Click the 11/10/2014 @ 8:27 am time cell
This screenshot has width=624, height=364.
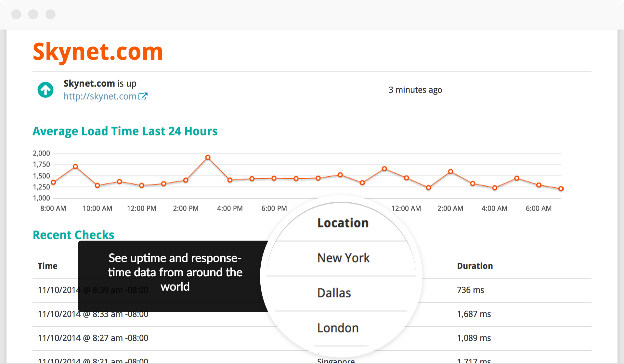(x=93, y=338)
